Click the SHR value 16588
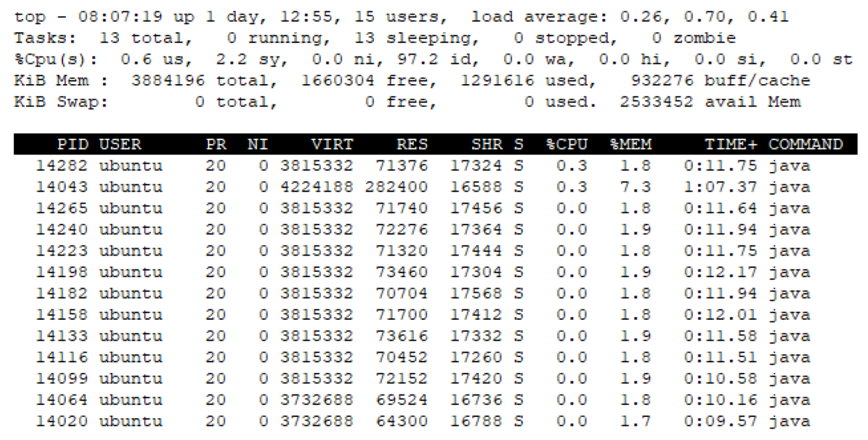This screenshot has width=868, height=440. (x=476, y=187)
